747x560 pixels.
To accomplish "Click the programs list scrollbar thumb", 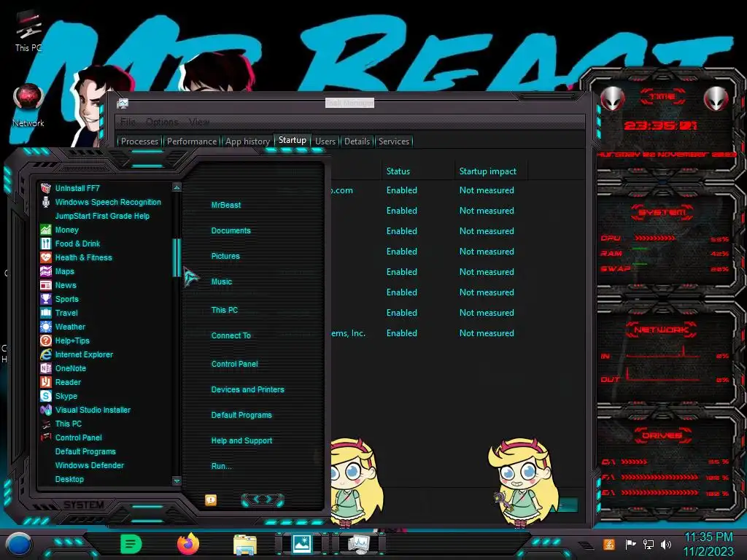I will click(177, 257).
